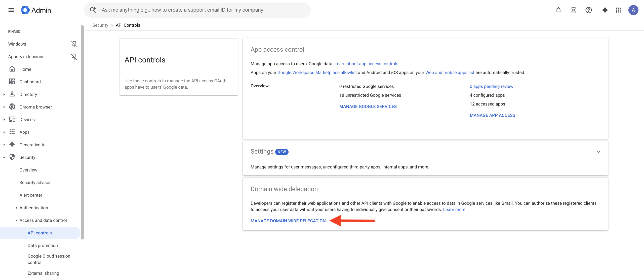Unpin Apps & extensions from pinned list
This screenshot has width=644, height=280.
[74, 57]
